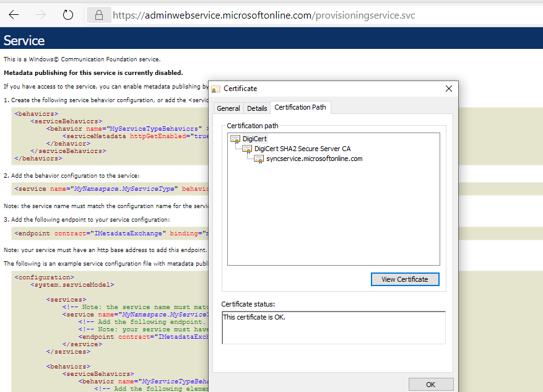The height and width of the screenshot is (392, 543).
Task: Click the DigiCert root certificate icon
Action: [235, 139]
